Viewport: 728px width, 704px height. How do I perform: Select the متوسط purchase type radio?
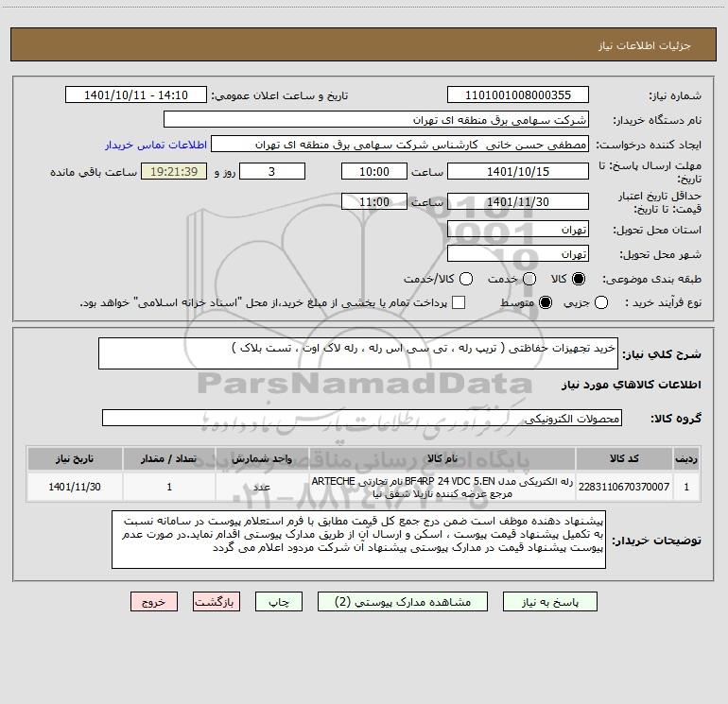point(546,302)
